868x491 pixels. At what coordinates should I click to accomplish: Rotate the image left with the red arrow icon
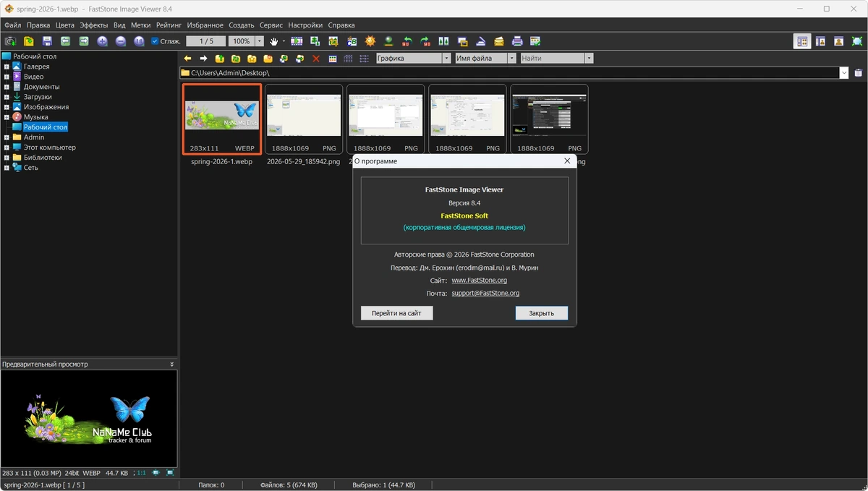pos(407,41)
